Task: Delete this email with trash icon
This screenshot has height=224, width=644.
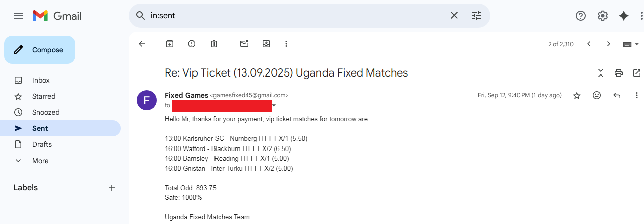Action: pyautogui.click(x=214, y=44)
